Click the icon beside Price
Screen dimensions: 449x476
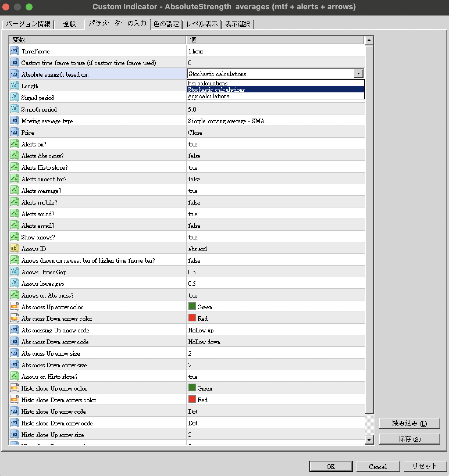(14, 132)
